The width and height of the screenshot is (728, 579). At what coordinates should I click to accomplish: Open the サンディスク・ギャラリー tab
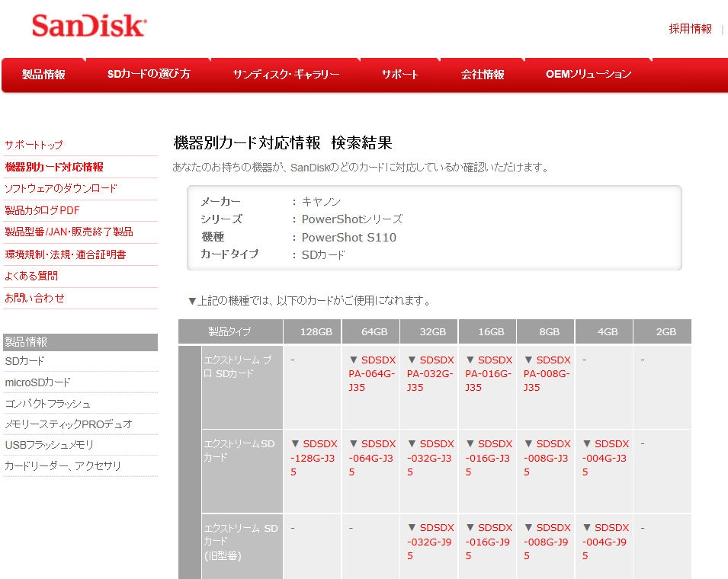[x=286, y=74]
